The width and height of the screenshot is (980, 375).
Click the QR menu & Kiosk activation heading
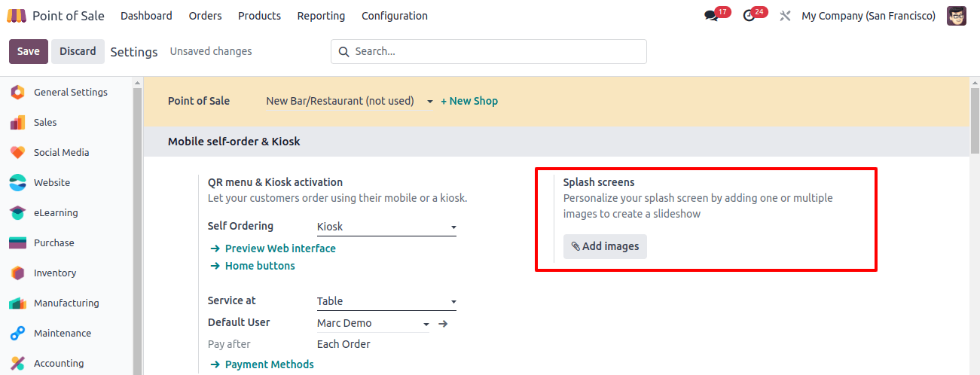pos(275,182)
